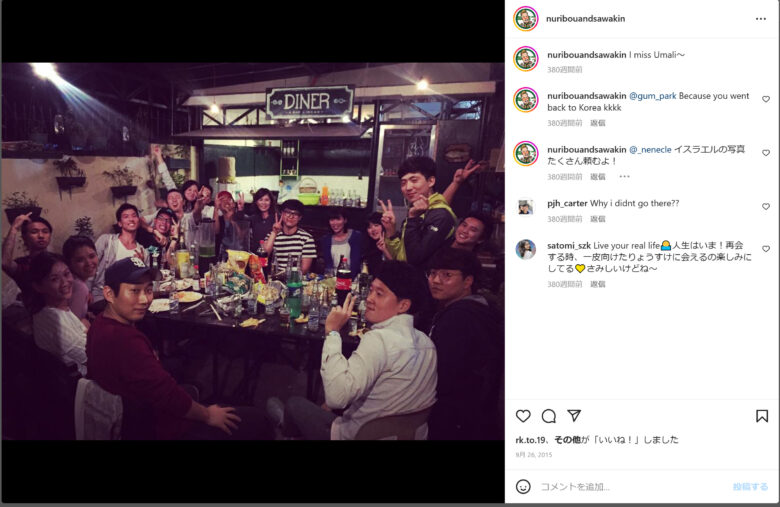780x507 pixels.
Task: Open the group dinner photo
Action: (253, 251)
